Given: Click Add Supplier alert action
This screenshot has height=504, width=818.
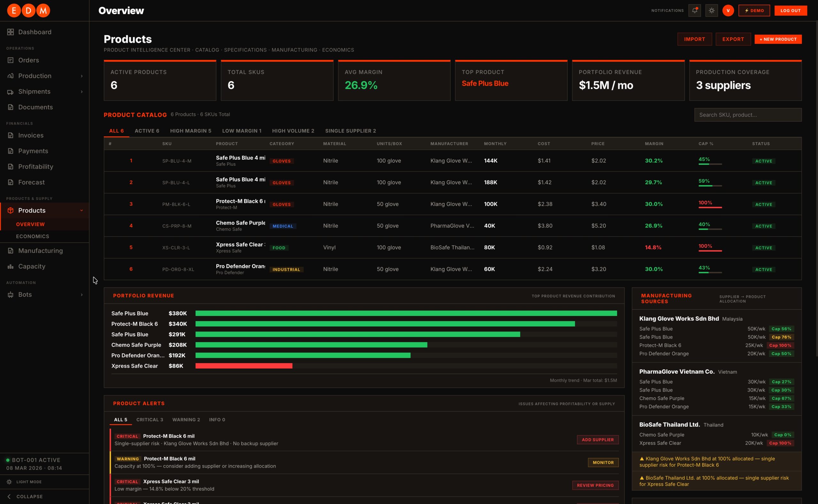Looking at the screenshot, I should click(x=598, y=440).
